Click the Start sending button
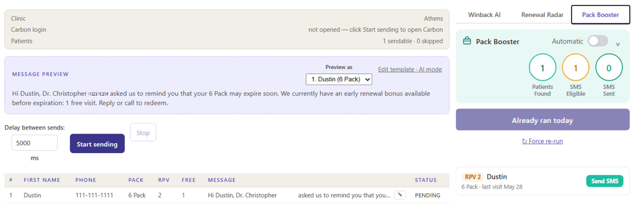Screen dimensions: 644x206 pos(97,144)
